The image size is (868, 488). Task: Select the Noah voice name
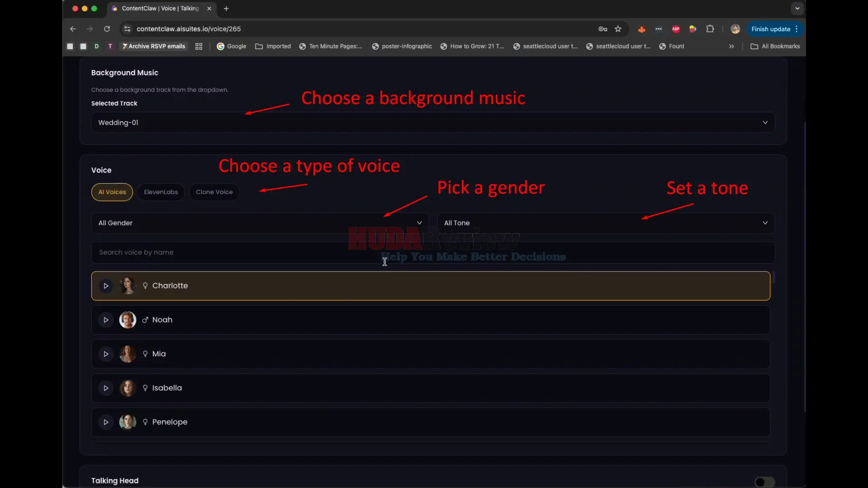162,320
